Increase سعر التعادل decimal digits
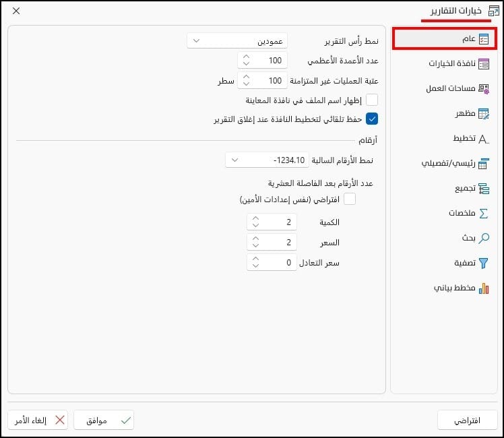This screenshot has width=504, height=438. (x=255, y=259)
